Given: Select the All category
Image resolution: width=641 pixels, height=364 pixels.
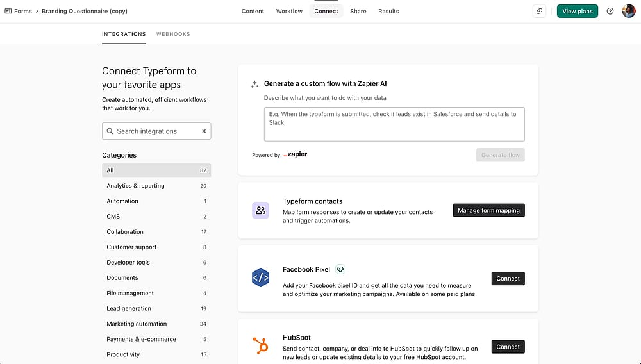Looking at the screenshot, I should coord(156,170).
